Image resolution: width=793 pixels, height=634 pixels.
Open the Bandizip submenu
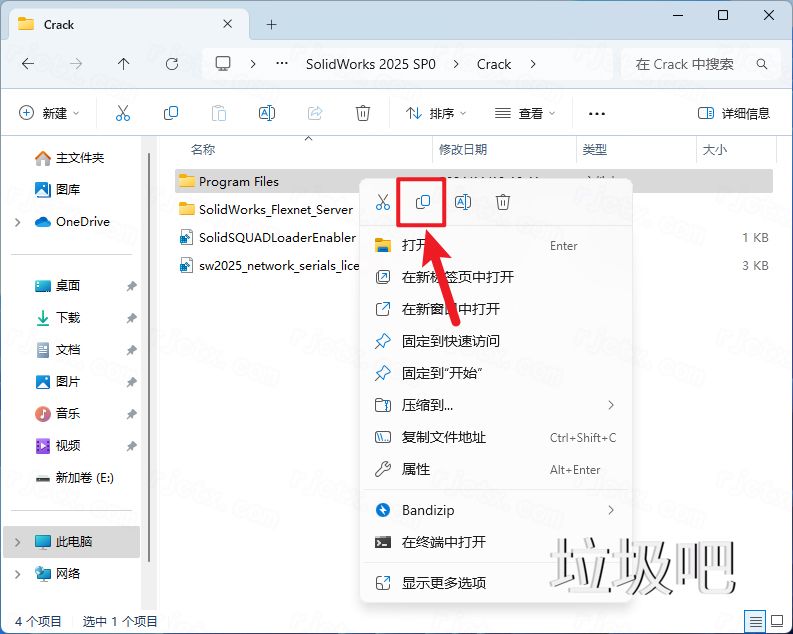click(496, 510)
